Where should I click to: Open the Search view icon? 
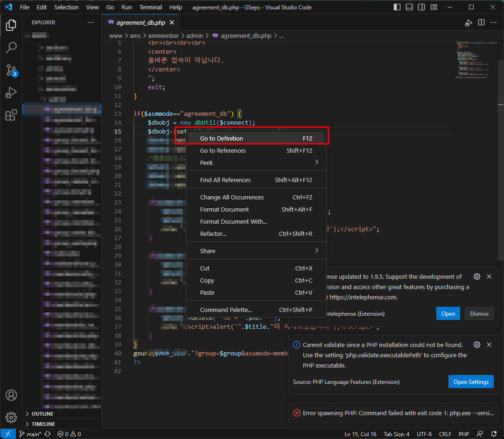pyautogui.click(x=11, y=48)
